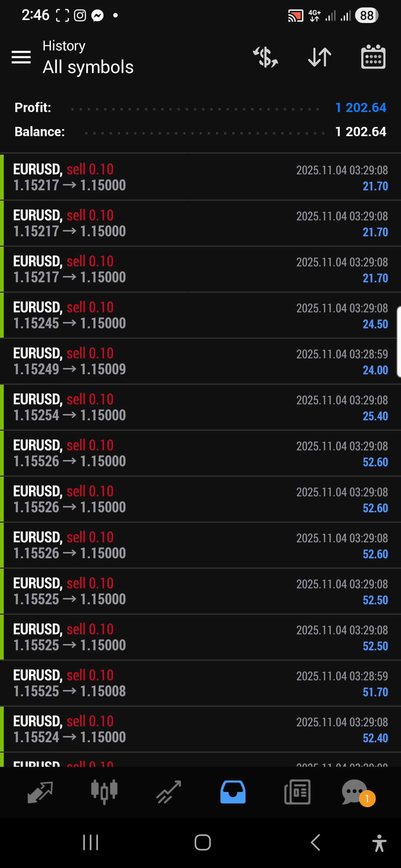
Task: Select the EURUSD trade opened at 1.15245
Action: tap(200, 315)
